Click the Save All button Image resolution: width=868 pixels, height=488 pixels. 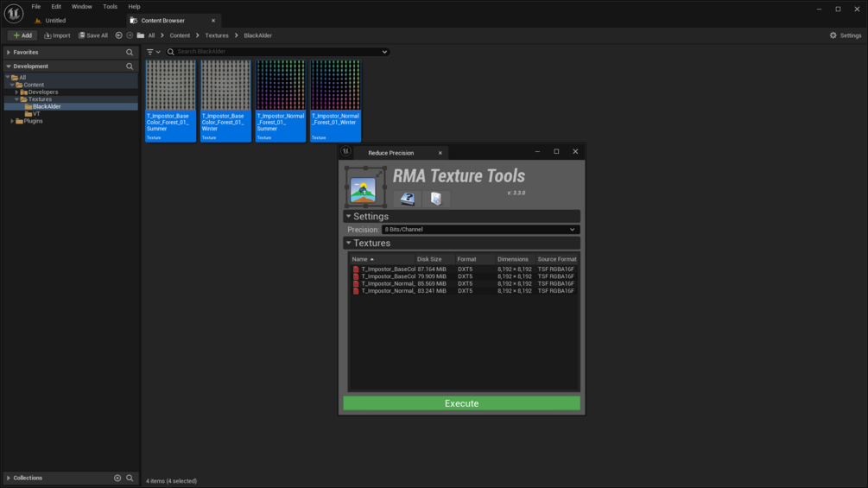pos(93,35)
